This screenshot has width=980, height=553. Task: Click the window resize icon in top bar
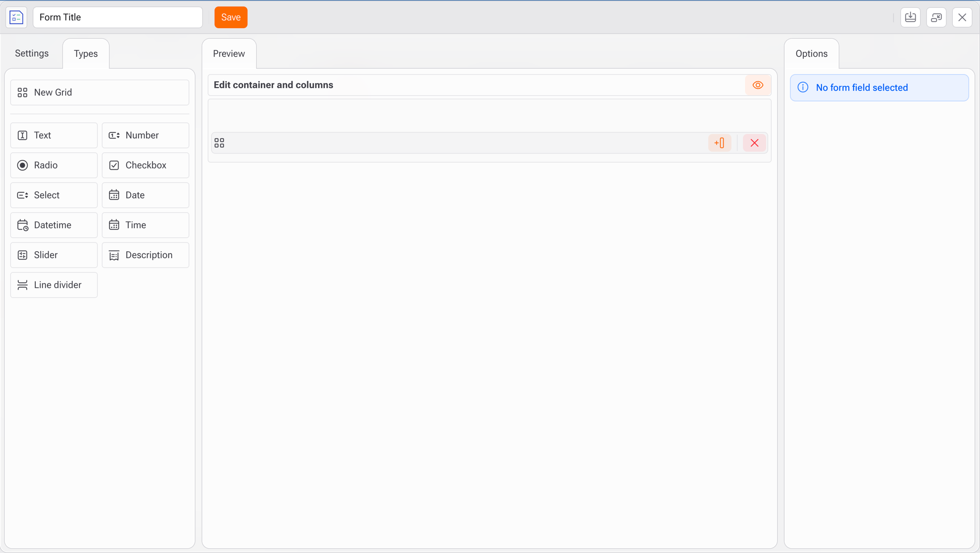936,17
